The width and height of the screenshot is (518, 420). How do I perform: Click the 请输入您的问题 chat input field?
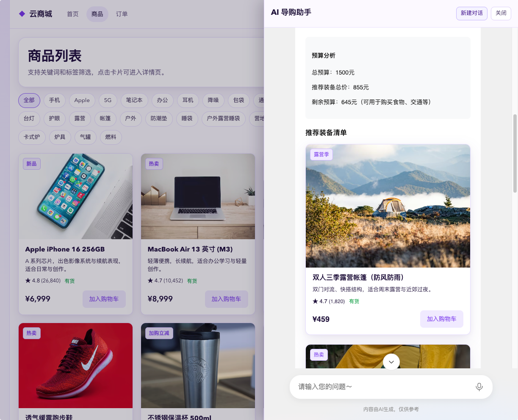[x=383, y=387]
